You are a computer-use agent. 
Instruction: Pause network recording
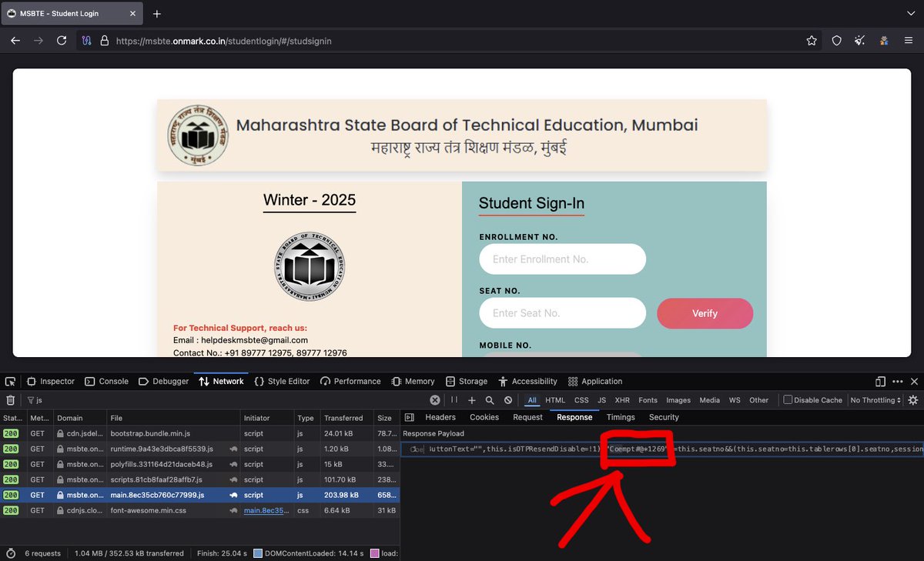pos(454,400)
